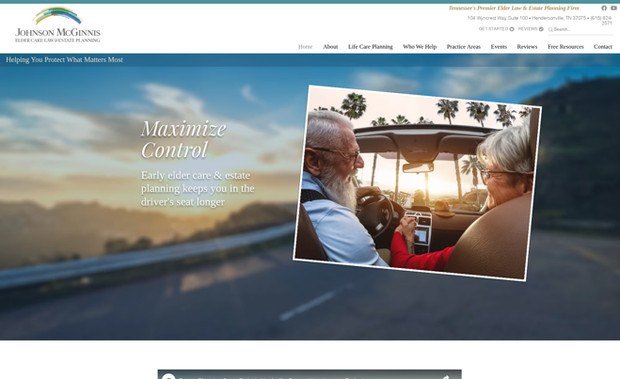Image resolution: width=620 pixels, height=379 pixels.
Task: Click the embedded video strip at bottom
Action: click(309, 374)
